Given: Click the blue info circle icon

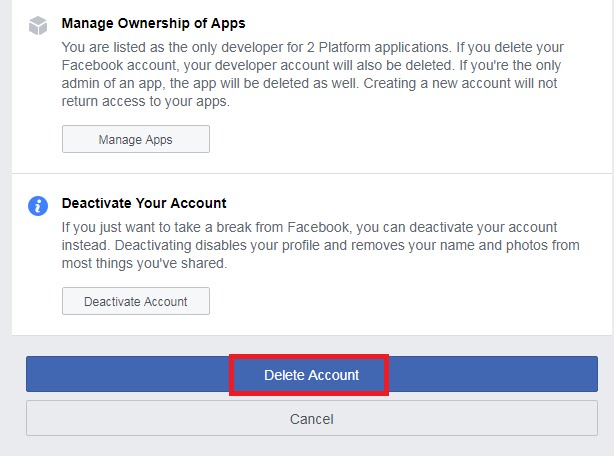Looking at the screenshot, I should click(38, 206).
